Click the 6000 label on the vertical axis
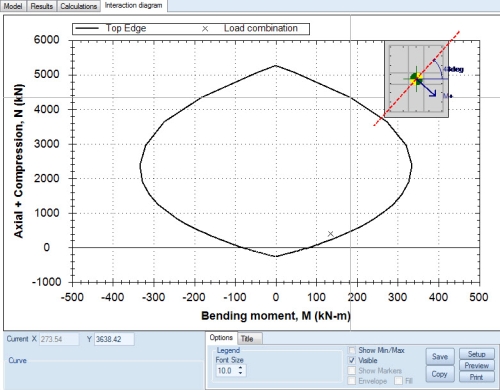The image size is (500, 390). [47, 40]
